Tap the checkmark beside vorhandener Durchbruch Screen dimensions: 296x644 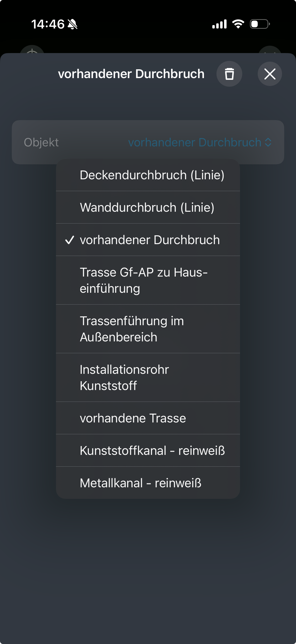point(70,239)
